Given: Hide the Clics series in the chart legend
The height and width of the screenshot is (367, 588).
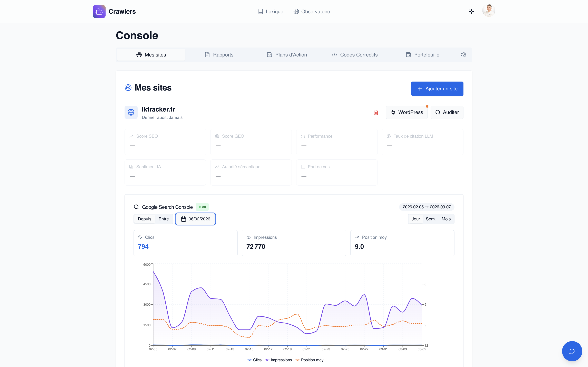Looking at the screenshot, I should [x=254, y=360].
